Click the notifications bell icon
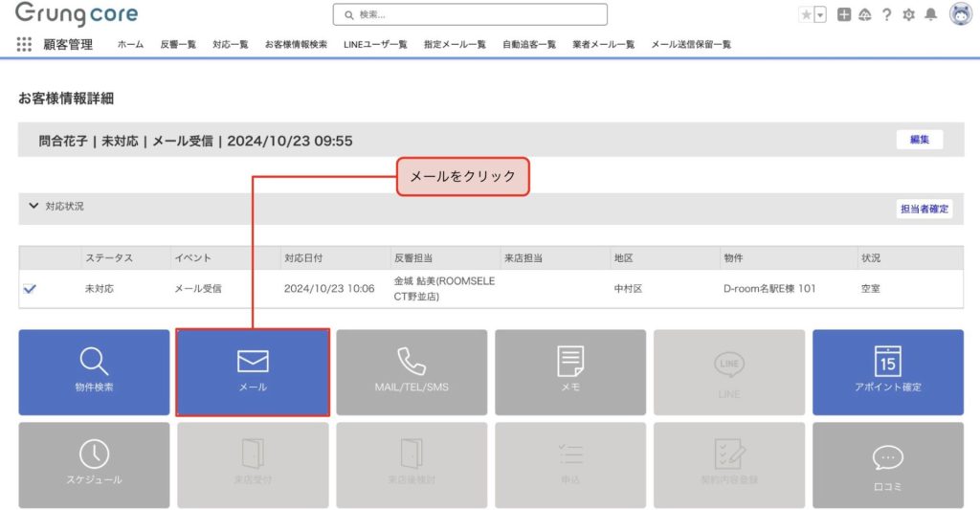Viewport: 980px width, 510px height. point(930,14)
